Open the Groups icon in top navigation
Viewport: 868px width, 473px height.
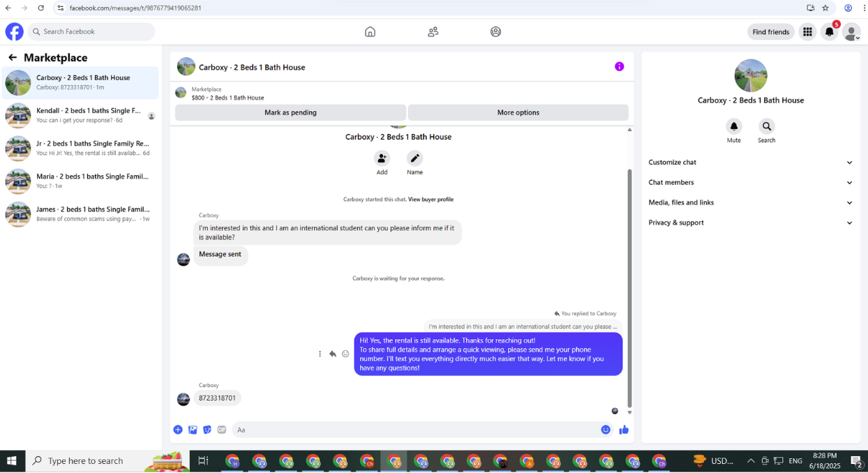pyautogui.click(x=495, y=31)
